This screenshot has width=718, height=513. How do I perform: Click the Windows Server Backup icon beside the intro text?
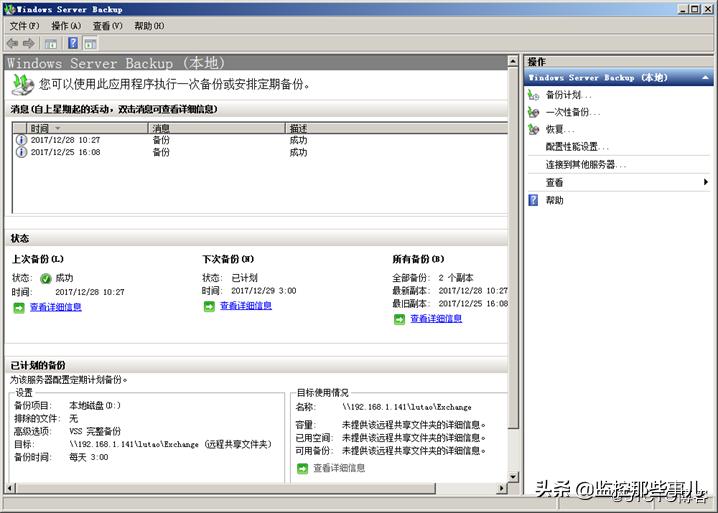coord(22,85)
